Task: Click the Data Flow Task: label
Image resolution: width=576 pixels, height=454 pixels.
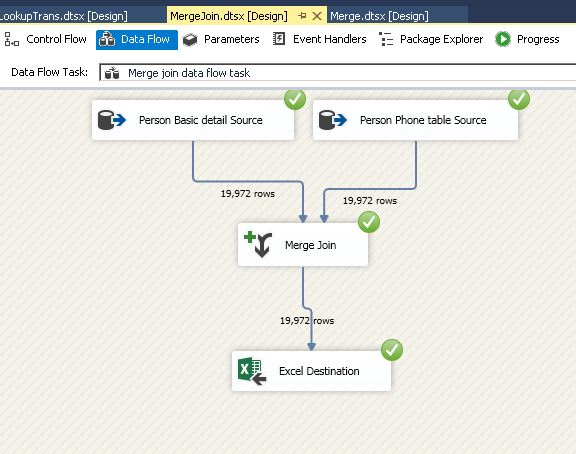Action: [x=50, y=72]
